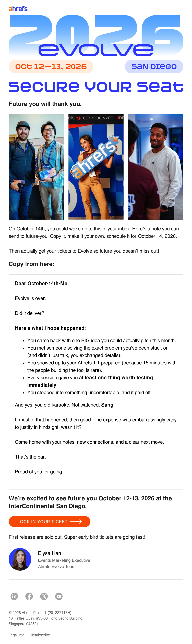Open the LinkedIn social icon

tap(14, 596)
